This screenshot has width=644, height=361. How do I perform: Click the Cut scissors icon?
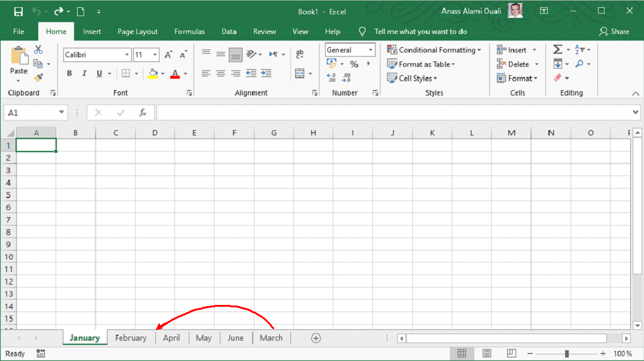point(38,50)
